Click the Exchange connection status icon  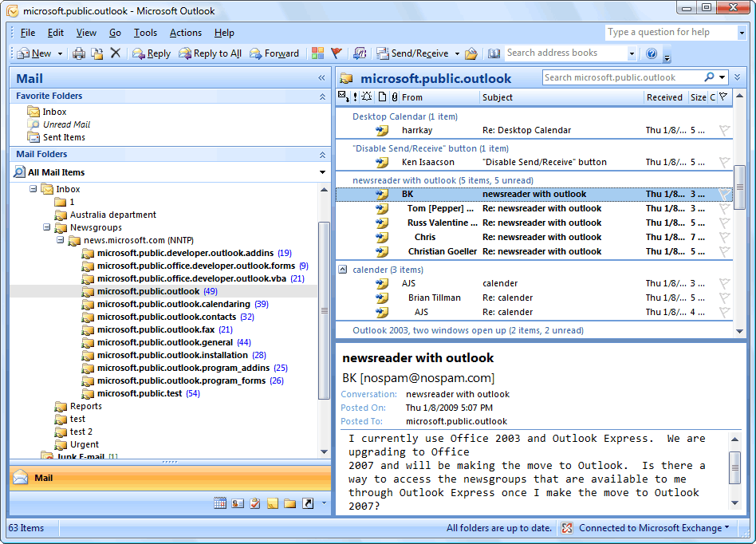(567, 528)
